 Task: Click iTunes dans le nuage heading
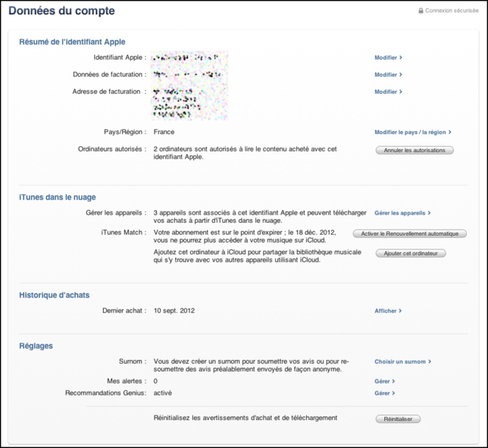pos(58,197)
